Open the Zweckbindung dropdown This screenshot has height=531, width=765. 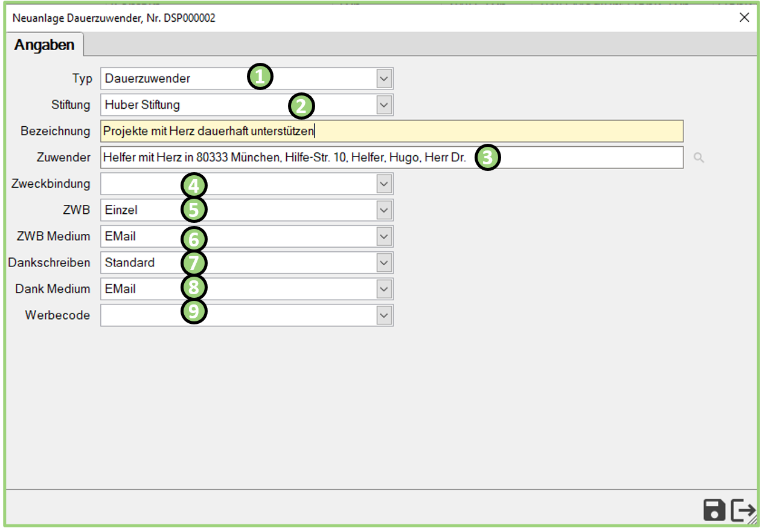[384, 184]
